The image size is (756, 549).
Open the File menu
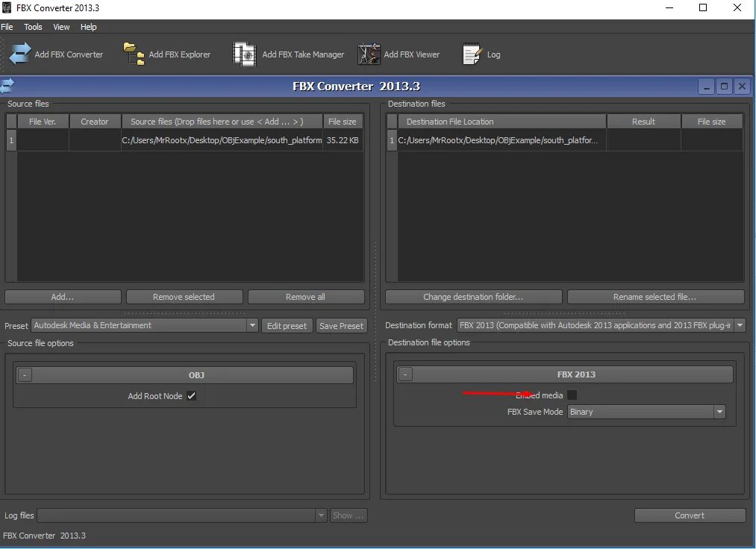(7, 27)
